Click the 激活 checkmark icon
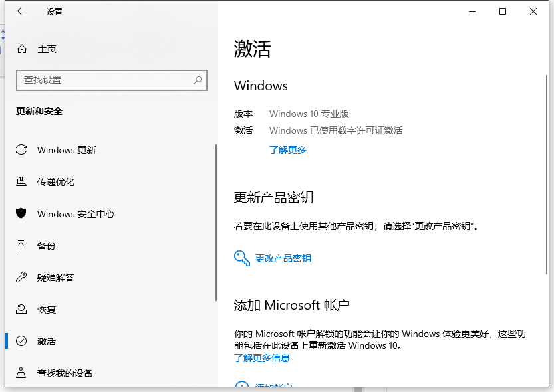This screenshot has height=392, width=554. (21, 341)
